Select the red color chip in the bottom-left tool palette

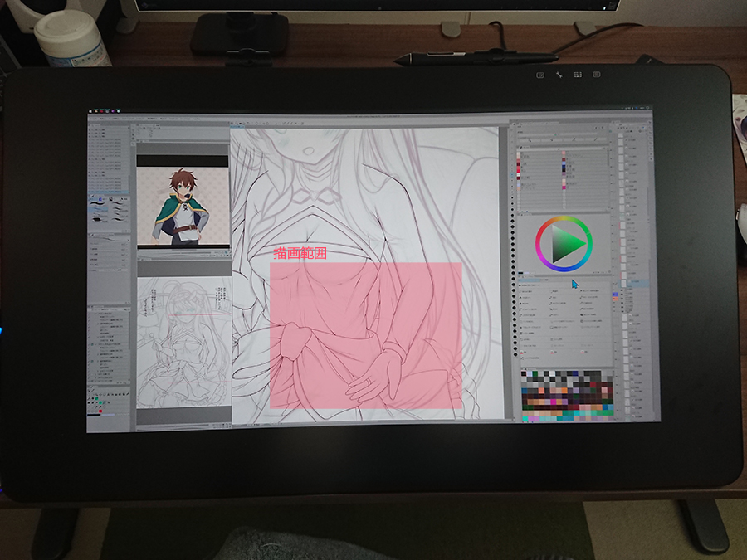pyautogui.click(x=100, y=411)
